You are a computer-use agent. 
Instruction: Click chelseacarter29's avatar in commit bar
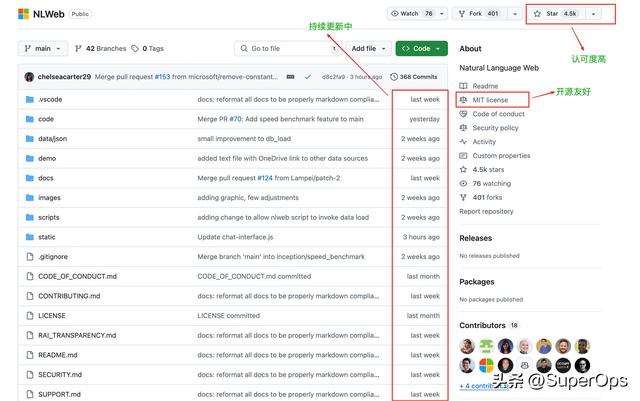click(29, 76)
